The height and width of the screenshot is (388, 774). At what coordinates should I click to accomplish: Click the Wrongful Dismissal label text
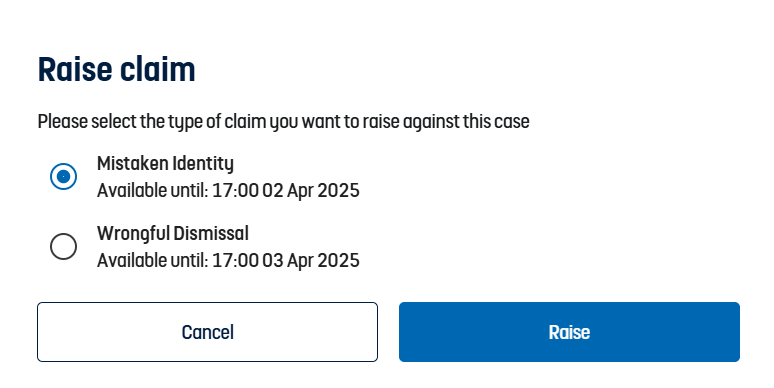coord(173,233)
